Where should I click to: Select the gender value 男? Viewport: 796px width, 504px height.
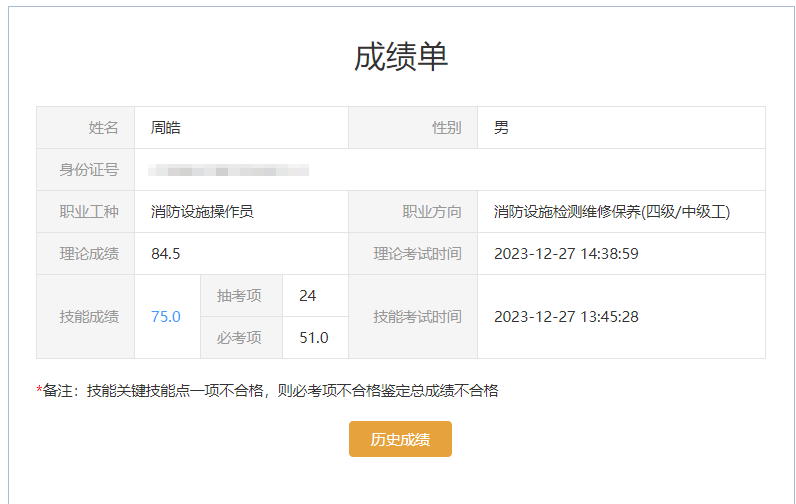click(x=501, y=128)
